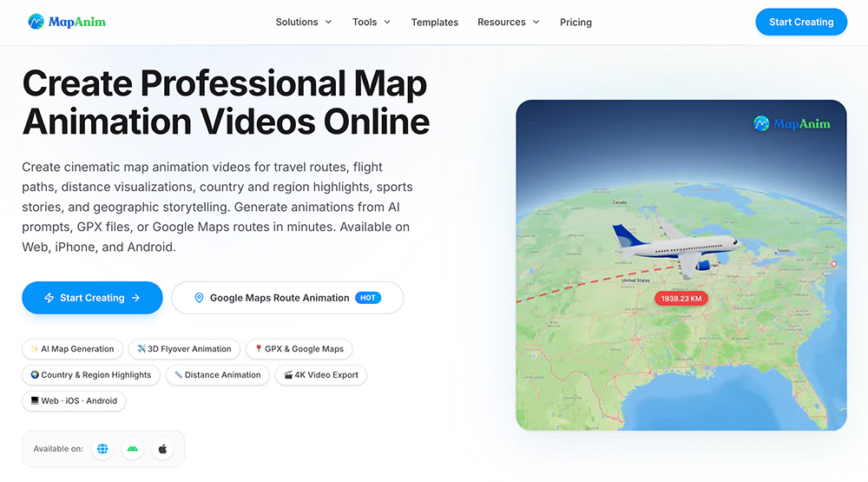Click the MapAnim watermark logo on map preview
The image size is (868, 482).
[x=792, y=123]
